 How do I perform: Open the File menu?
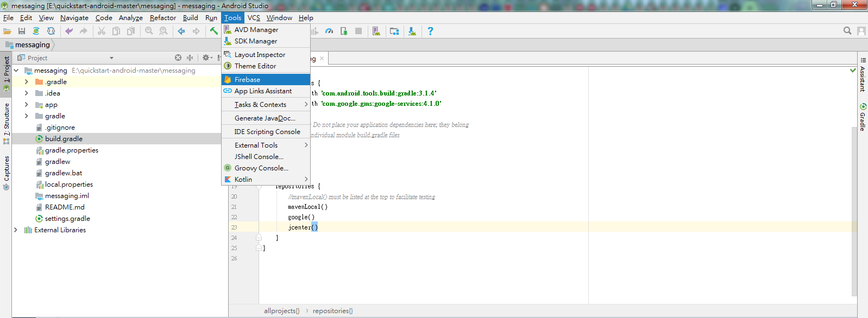click(8, 18)
